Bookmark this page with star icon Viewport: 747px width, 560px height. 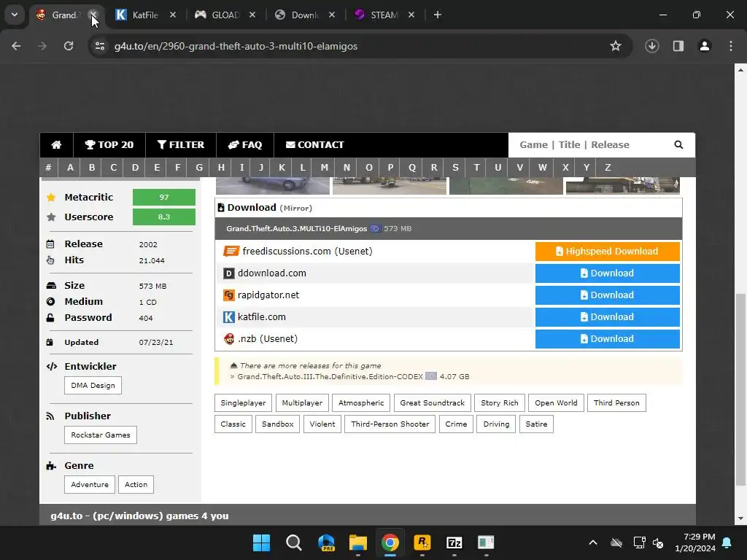(x=616, y=46)
